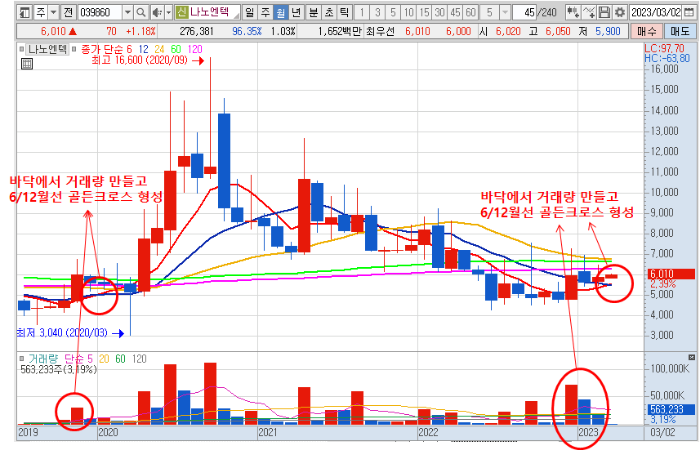Click the small square before 거래량 legend
700x450 pixels.
[21, 359]
